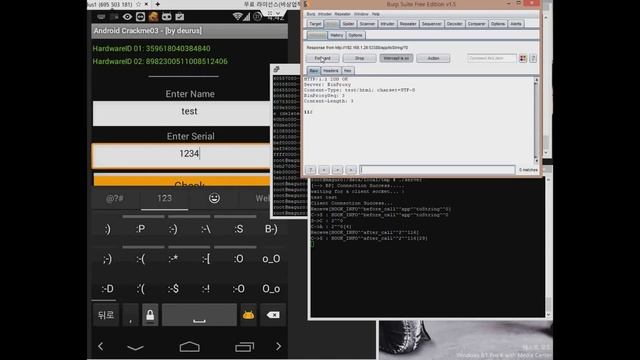640x360 pixels.
Task: Switch keyboard to the 123 tab
Action: (164, 199)
